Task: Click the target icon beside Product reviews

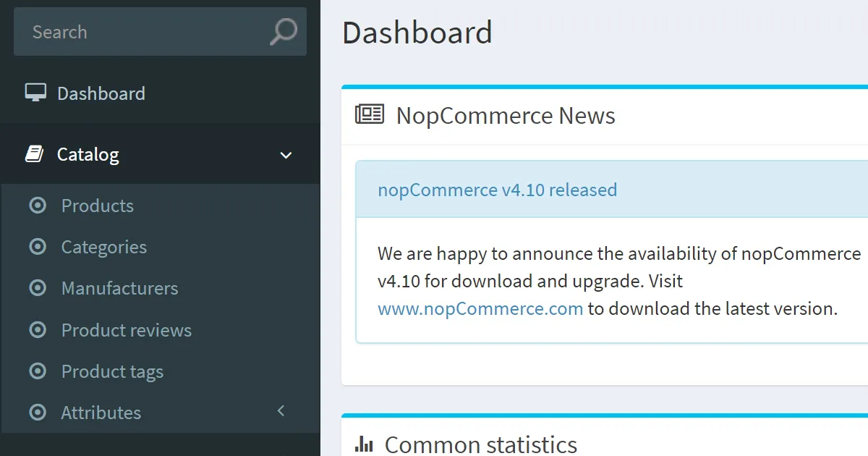Action: (38, 330)
